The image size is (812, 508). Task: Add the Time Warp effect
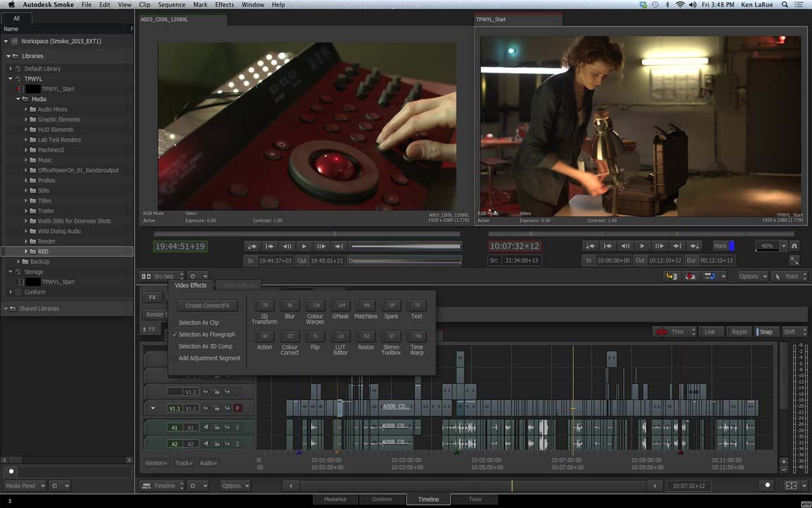pyautogui.click(x=417, y=337)
